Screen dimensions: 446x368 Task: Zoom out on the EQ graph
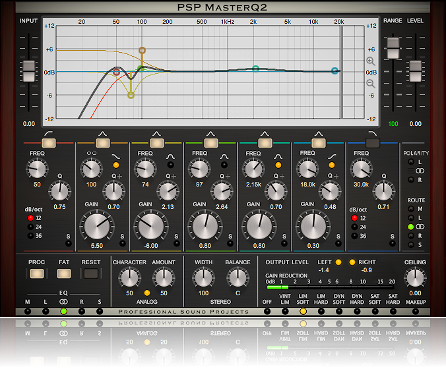pos(370,83)
